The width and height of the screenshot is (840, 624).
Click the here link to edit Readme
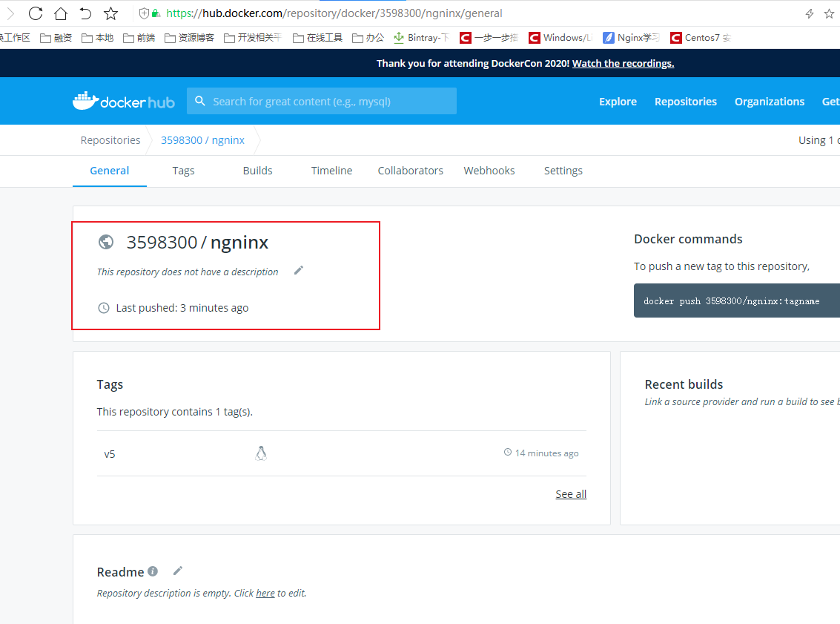pos(265,593)
